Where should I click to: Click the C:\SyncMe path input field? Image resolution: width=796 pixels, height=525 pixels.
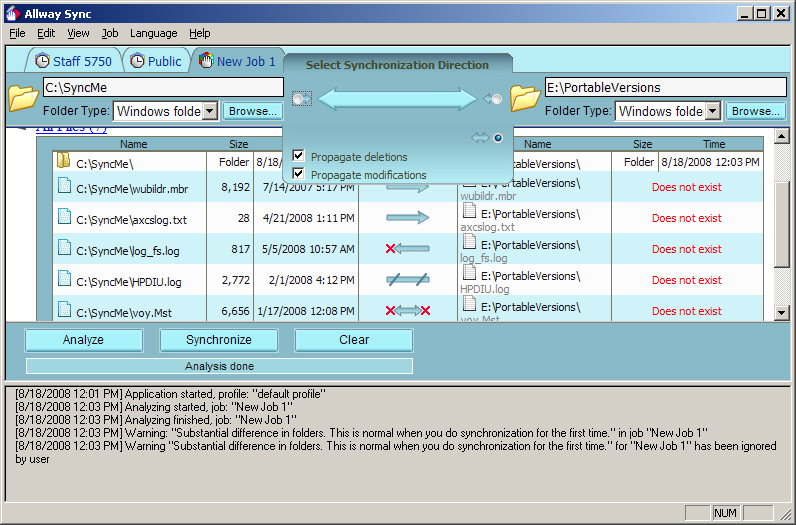[163, 87]
